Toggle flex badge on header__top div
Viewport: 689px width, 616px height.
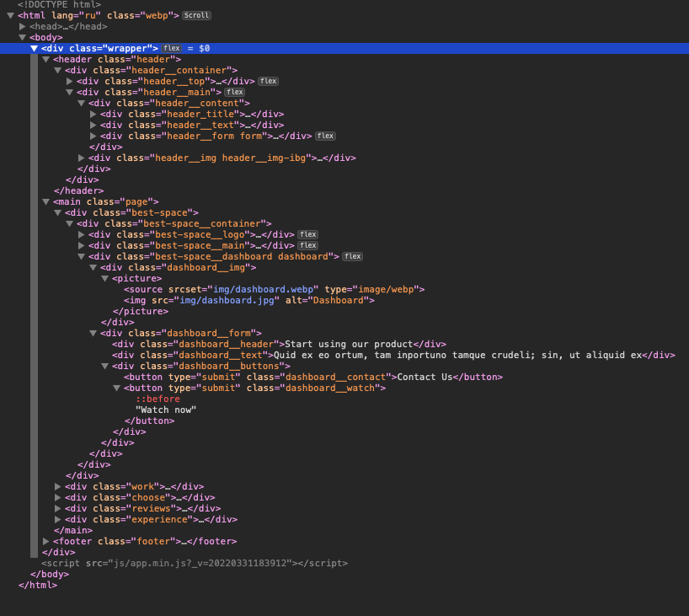tap(268, 82)
